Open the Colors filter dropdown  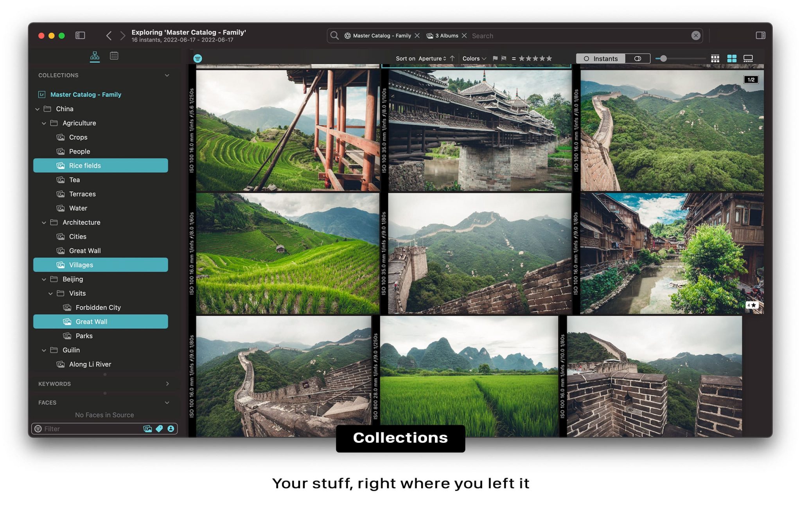click(x=474, y=59)
